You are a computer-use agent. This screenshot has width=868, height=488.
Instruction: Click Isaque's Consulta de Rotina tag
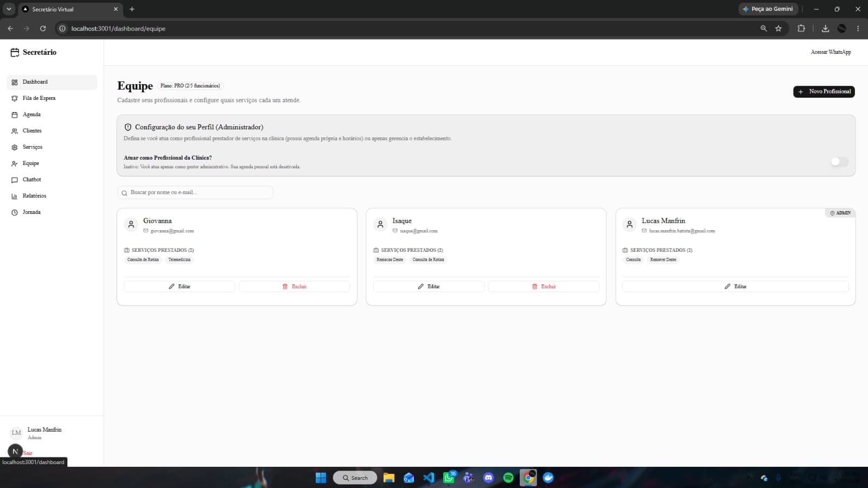[x=428, y=260]
